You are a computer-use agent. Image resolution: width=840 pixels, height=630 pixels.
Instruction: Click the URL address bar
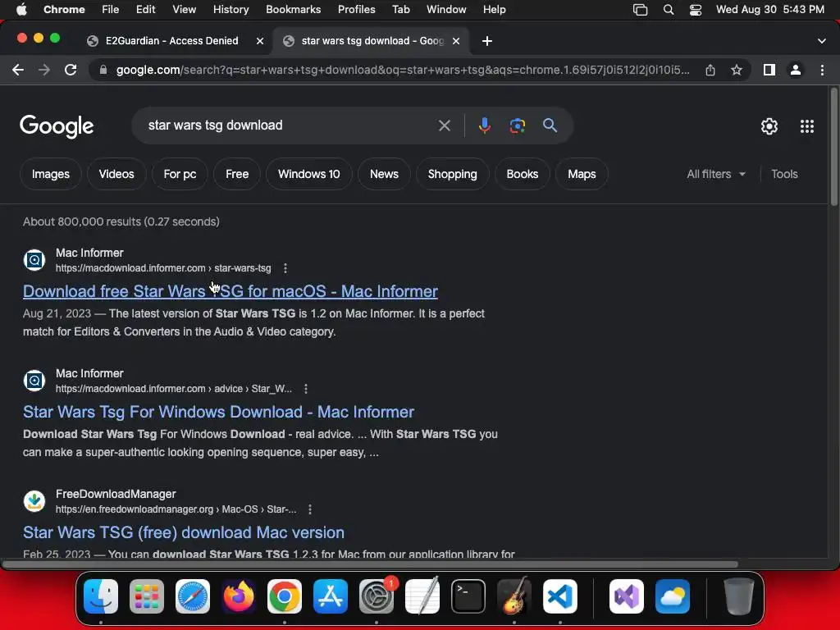coord(402,70)
